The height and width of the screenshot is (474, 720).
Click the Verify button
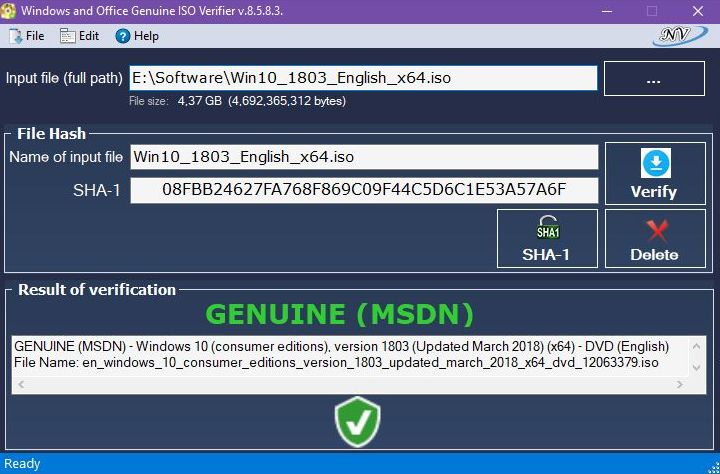tap(655, 173)
